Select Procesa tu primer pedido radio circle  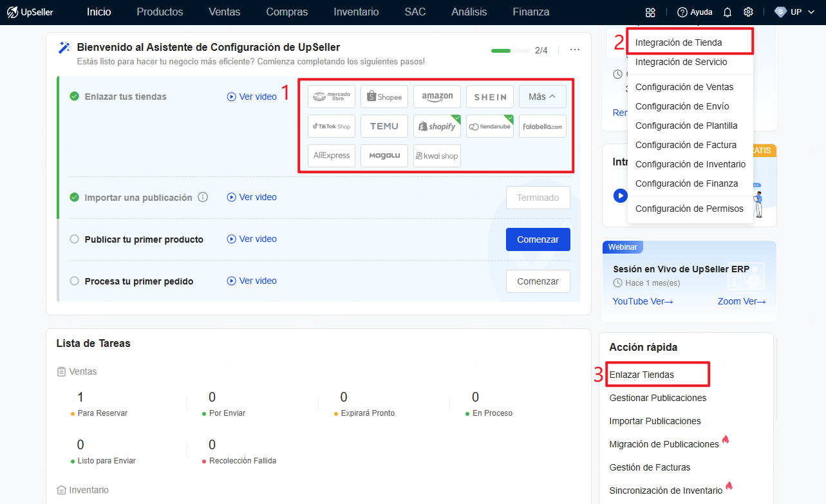pyautogui.click(x=74, y=281)
